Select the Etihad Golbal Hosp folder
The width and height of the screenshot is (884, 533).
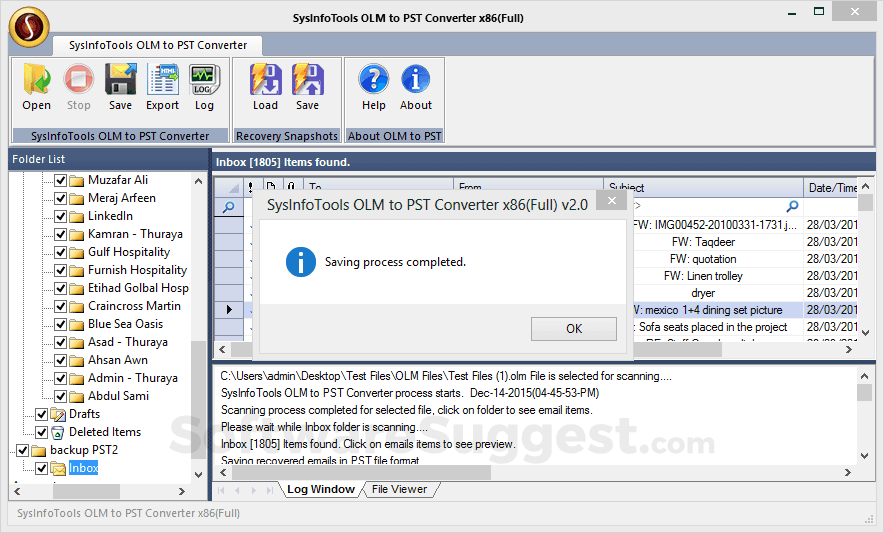click(138, 288)
